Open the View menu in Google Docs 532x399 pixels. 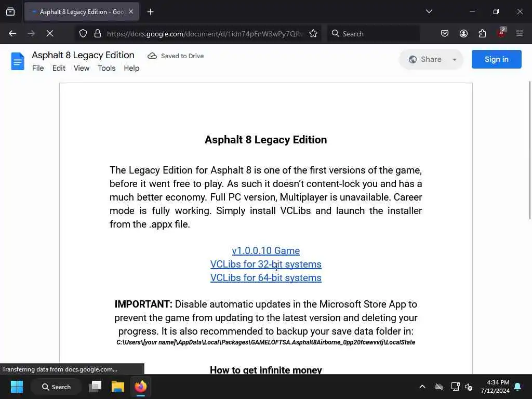pyautogui.click(x=82, y=68)
